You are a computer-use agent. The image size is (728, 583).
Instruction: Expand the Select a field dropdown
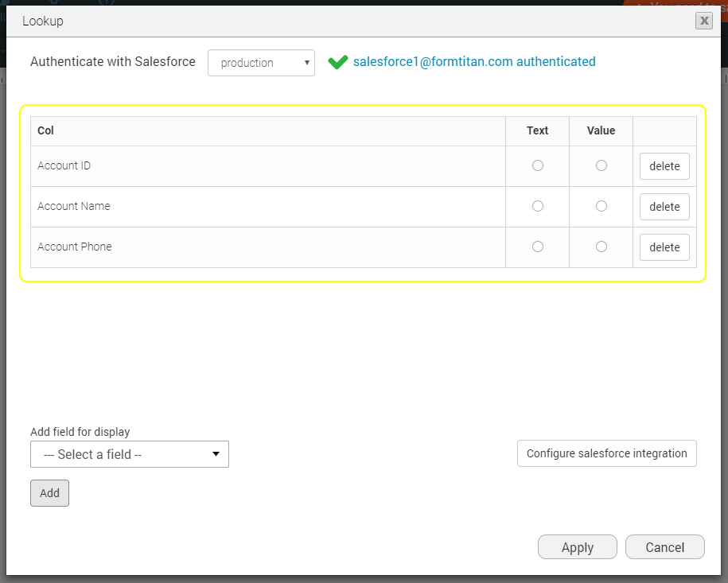130,454
